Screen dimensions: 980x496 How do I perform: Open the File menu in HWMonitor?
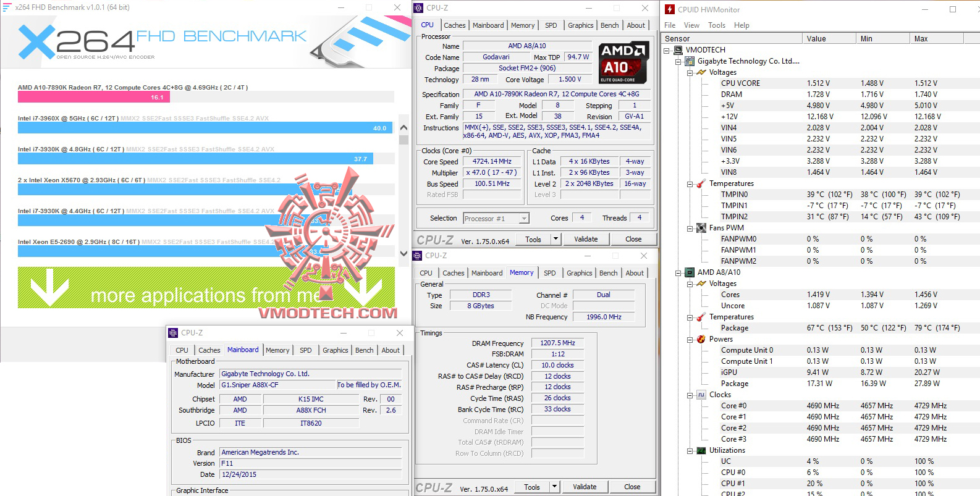tap(670, 25)
